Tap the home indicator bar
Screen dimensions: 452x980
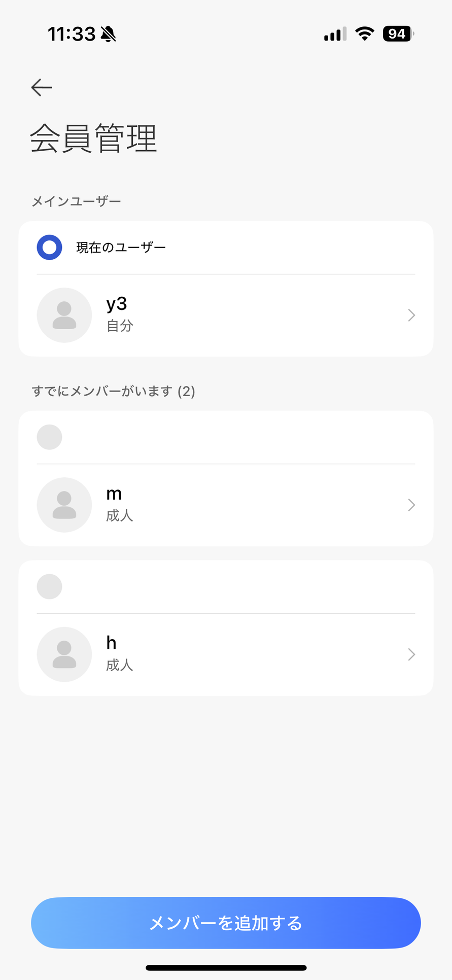pyautogui.click(x=226, y=967)
